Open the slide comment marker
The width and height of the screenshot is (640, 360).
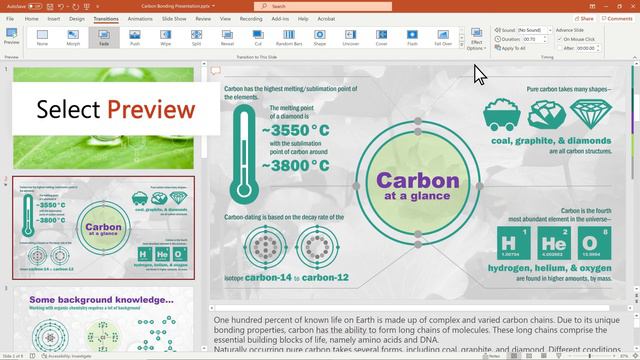click(216, 71)
